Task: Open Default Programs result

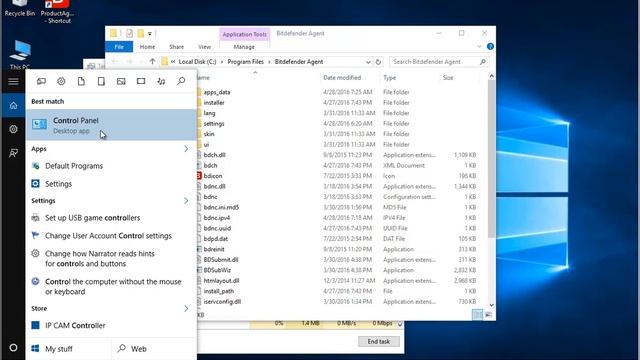Action: tap(111, 166)
